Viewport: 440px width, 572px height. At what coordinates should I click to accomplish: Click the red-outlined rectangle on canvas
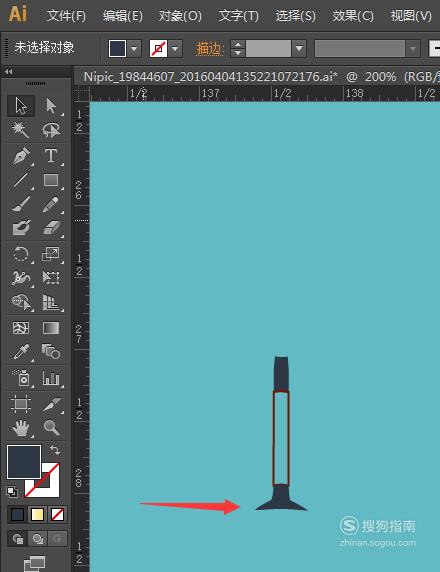pos(281,438)
